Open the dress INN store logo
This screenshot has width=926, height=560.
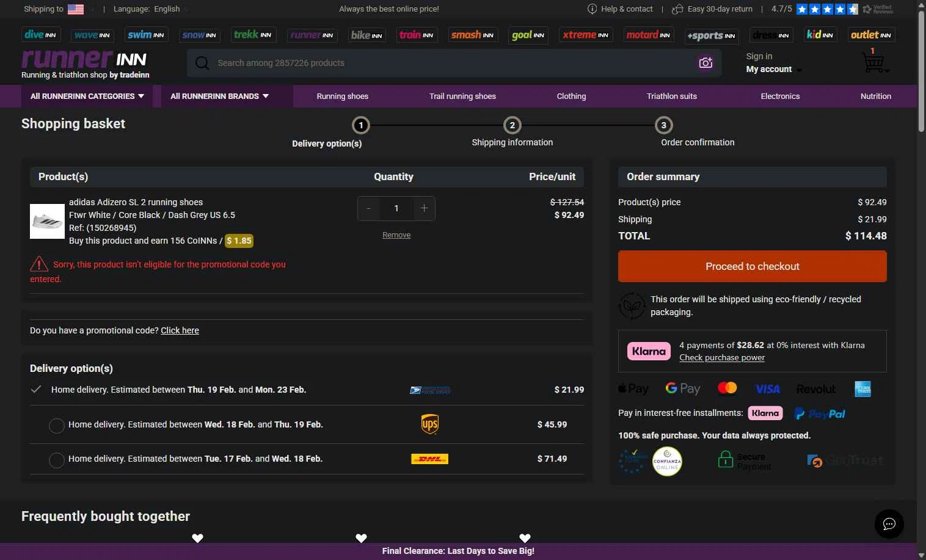pos(771,35)
